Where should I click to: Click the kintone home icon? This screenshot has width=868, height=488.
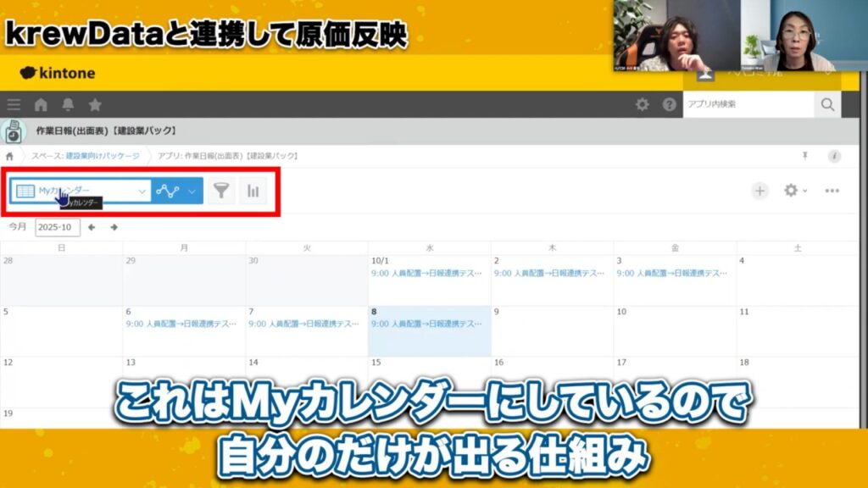tap(39, 103)
